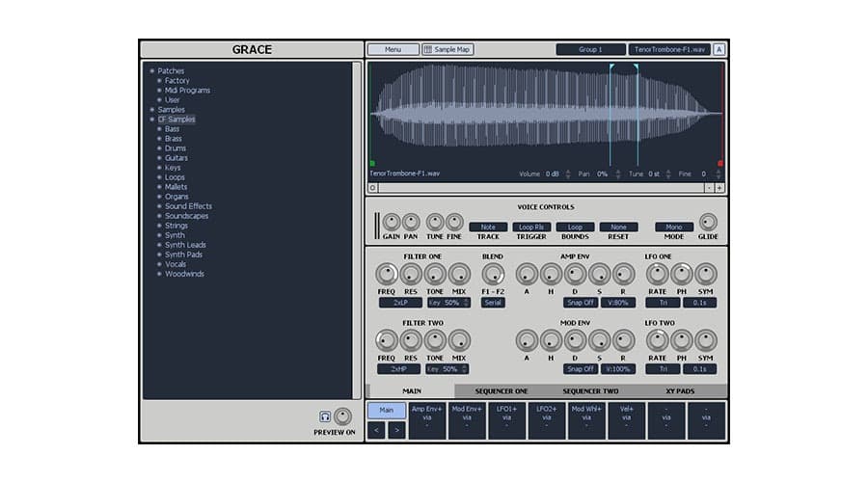Click Filter One Key 50% stepper
The height and width of the screenshot is (482, 868).
point(466,303)
